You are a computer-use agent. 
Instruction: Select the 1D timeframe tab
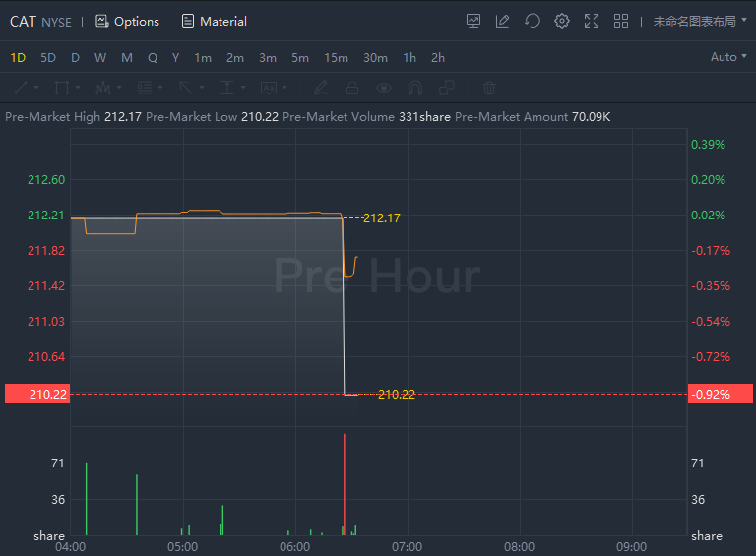point(18,57)
